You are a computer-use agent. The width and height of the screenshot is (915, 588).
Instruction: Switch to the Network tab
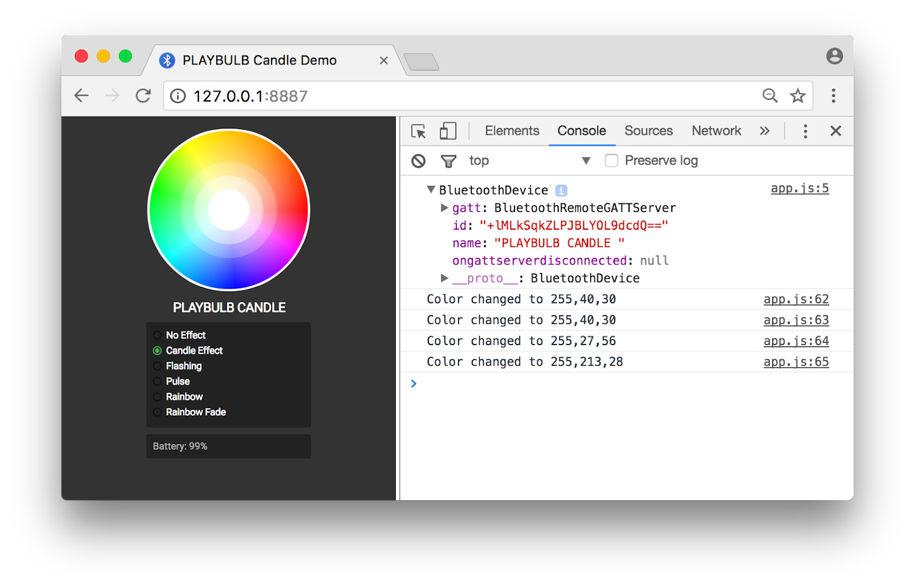tap(716, 131)
